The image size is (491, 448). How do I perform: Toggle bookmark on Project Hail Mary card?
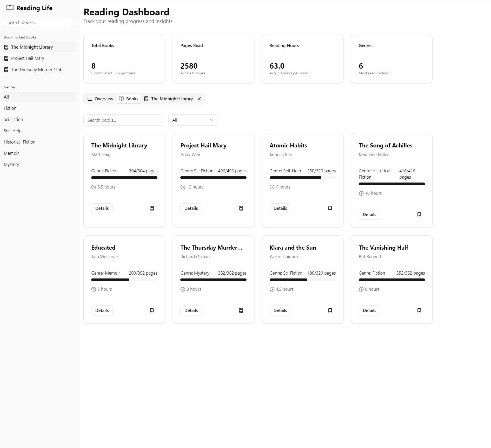point(241,208)
